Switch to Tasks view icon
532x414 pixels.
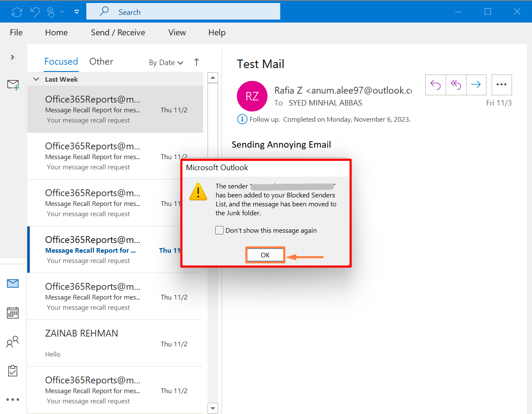point(13,371)
